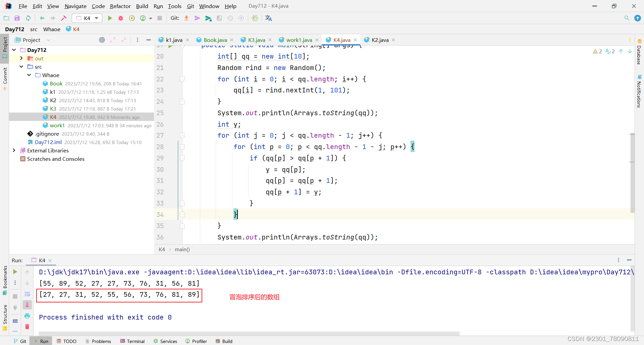Expand External Libraries node
Image resolution: width=644 pixels, height=345 pixels.
pyautogui.click(x=14, y=150)
